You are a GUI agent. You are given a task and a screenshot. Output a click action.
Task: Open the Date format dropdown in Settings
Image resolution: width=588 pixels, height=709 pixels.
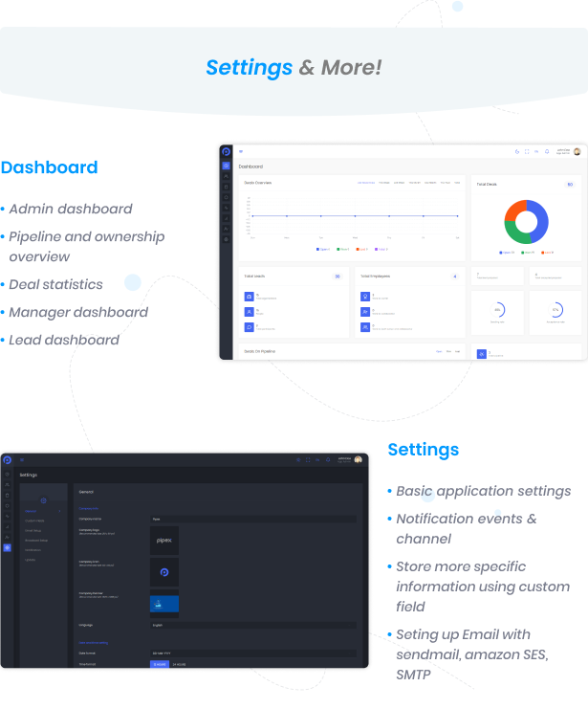point(253,653)
